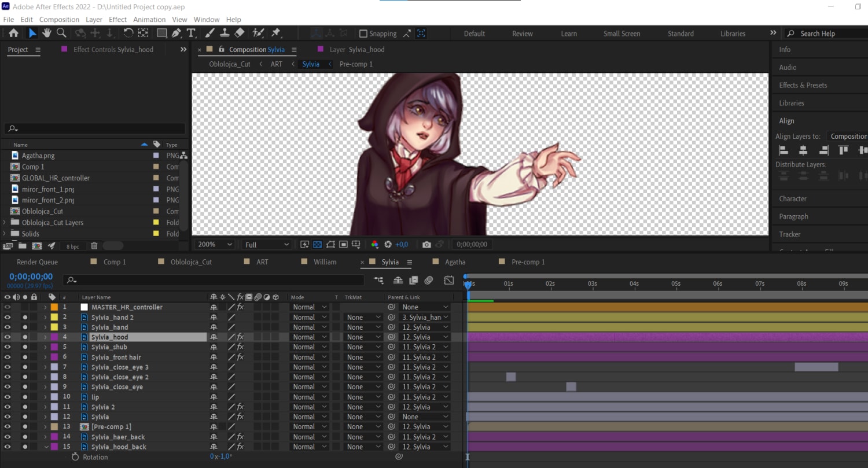Viewport: 868px width, 468px height.
Task: Open the Effects & Presets panel
Action: pos(803,86)
